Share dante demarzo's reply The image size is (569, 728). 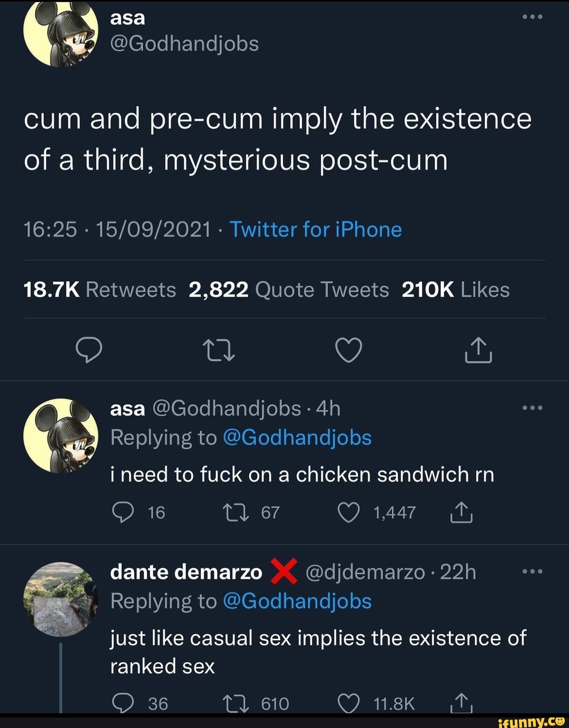tap(461, 703)
